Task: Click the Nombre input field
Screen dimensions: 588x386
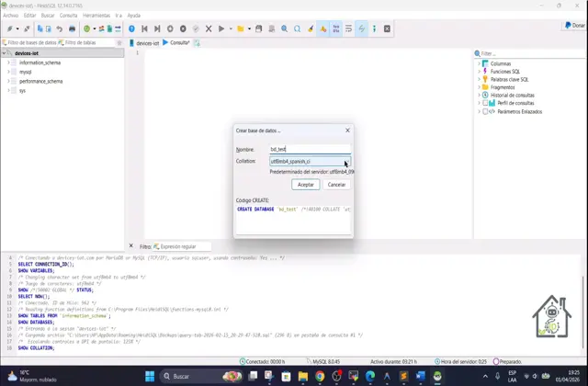Action: (309, 149)
